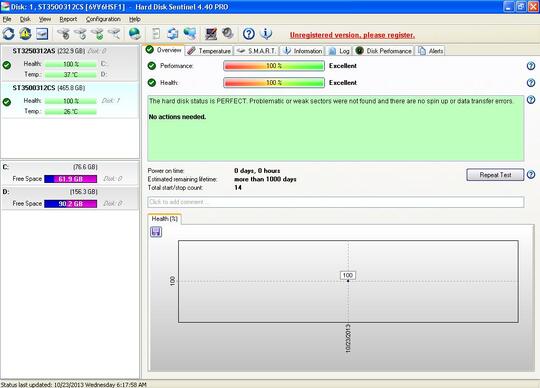Click help icon beside Repeat Test button
Viewport: 540px width, 388px height.
coord(531,175)
